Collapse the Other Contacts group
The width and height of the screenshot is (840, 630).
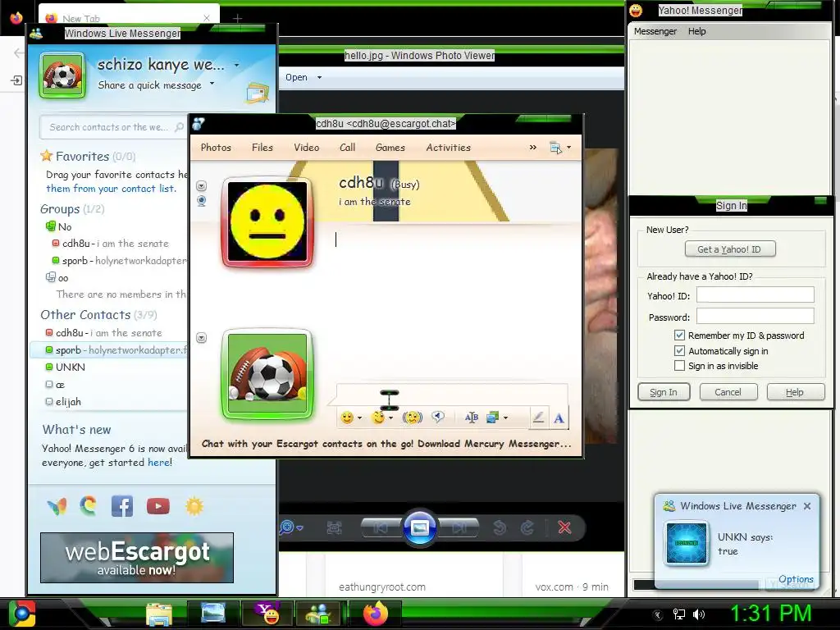[98, 314]
